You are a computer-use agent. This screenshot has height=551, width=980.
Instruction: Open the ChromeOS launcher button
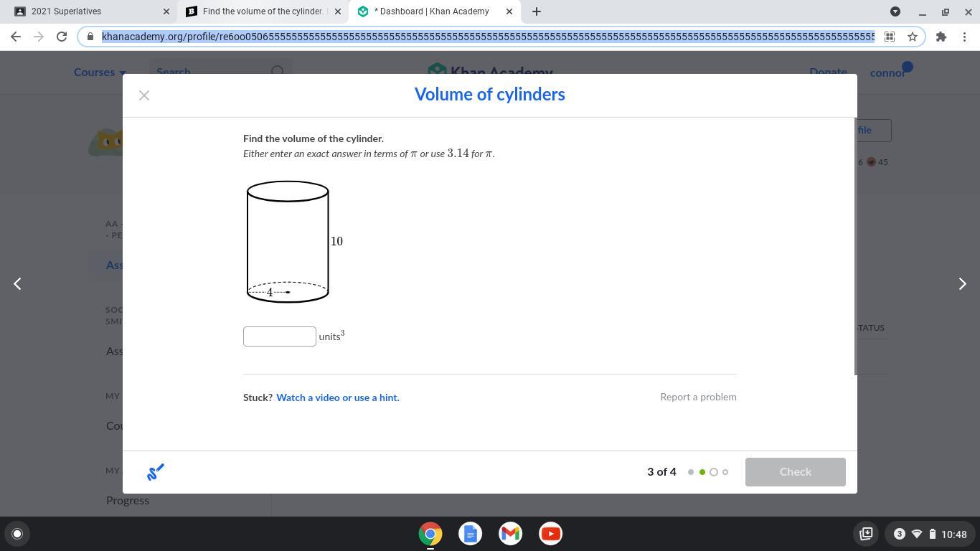pyautogui.click(x=17, y=534)
